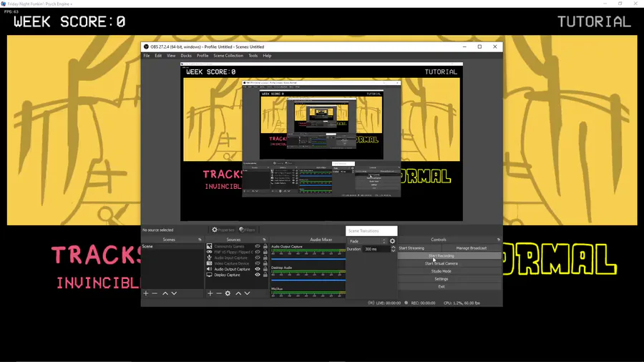This screenshot has height=362, width=644.
Task: Click Start Recording
Action: click(x=449, y=255)
